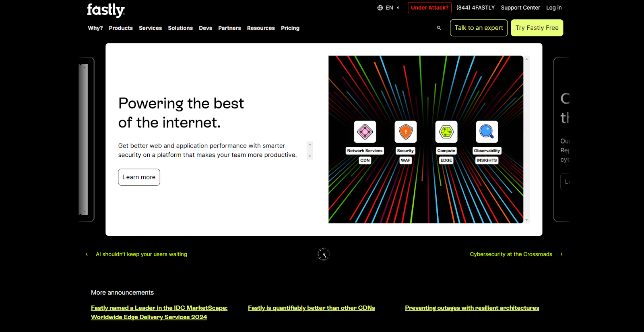Click the Network Services diamond icon
Screen dimensions: 644x332
[x=365, y=132]
